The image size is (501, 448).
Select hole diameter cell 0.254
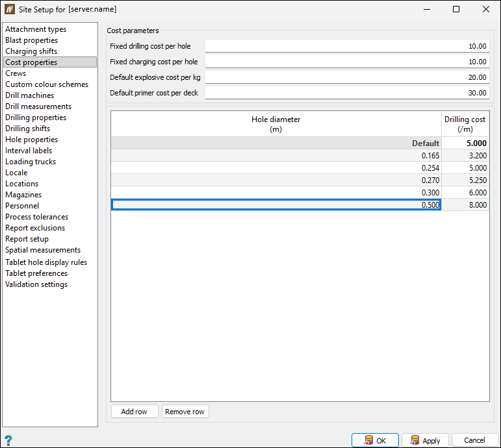[276, 168]
